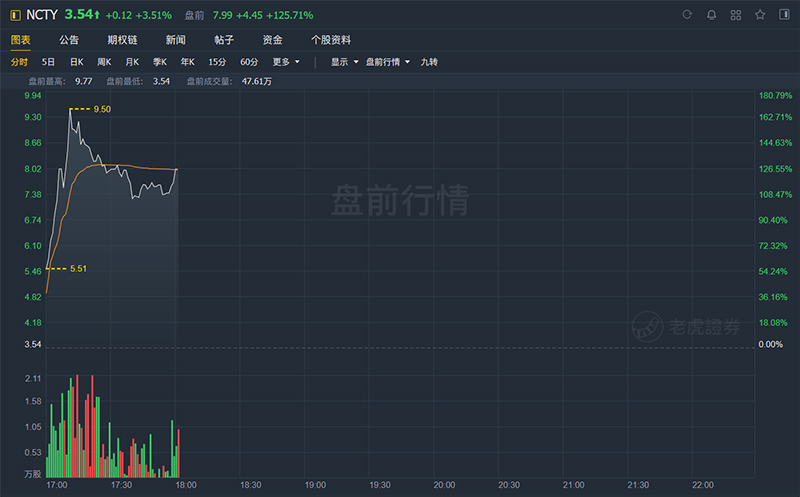Expand the 更多 periods dropdown
The height and width of the screenshot is (497, 800).
(286, 62)
